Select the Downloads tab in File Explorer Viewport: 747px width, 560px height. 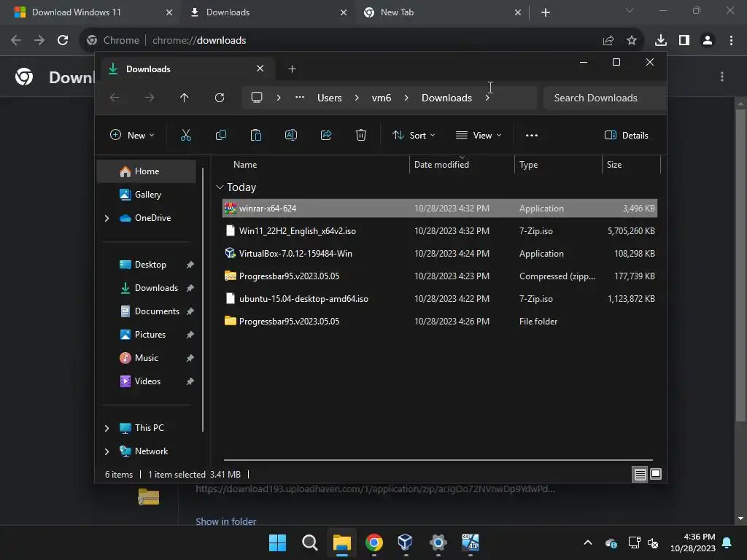[186, 69]
